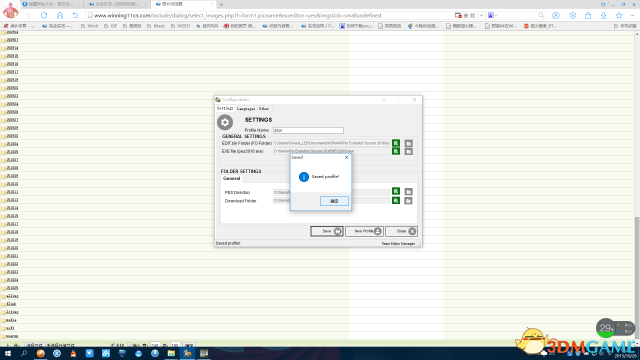Image resolution: width=640 pixels, height=360 pixels.
Task: Click the green icon next to Download Folder
Action: coord(396,200)
